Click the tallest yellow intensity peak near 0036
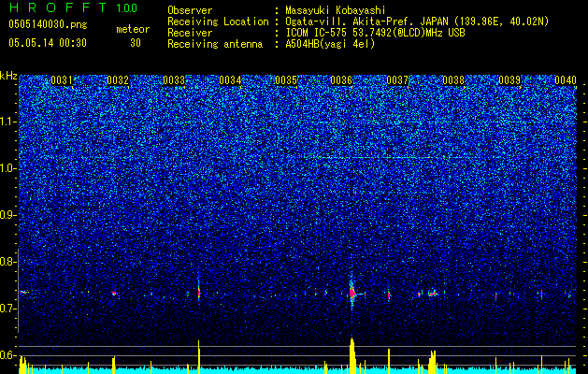 pyautogui.click(x=352, y=355)
